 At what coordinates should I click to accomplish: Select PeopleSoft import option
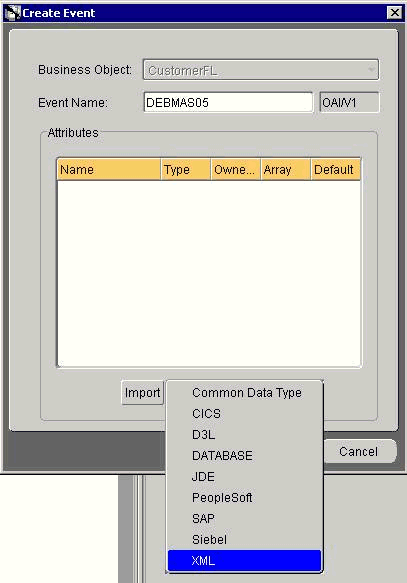pos(244,497)
